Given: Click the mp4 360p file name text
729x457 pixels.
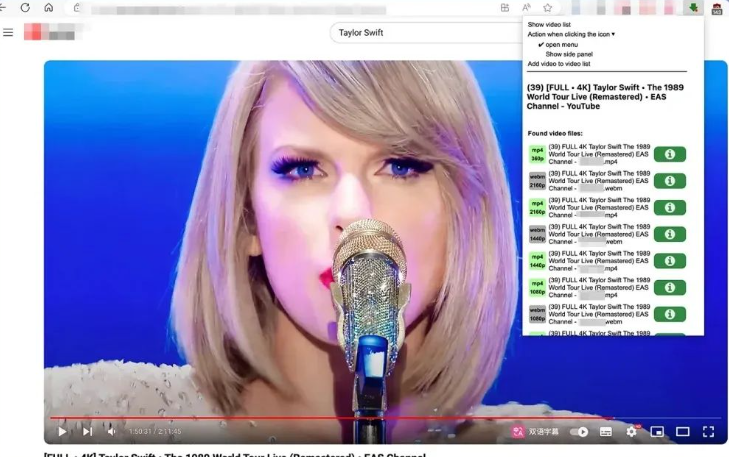Looking at the screenshot, I should tap(599, 154).
